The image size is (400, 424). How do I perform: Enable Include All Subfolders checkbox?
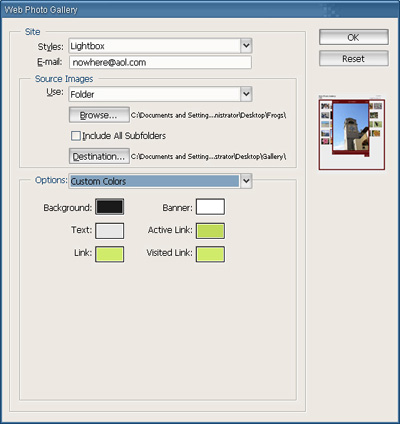76,136
